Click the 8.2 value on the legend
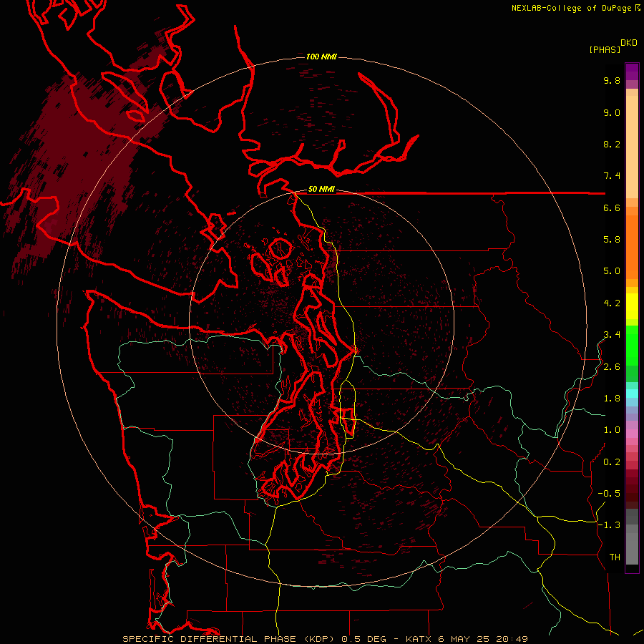The image size is (644, 644). tap(612, 144)
